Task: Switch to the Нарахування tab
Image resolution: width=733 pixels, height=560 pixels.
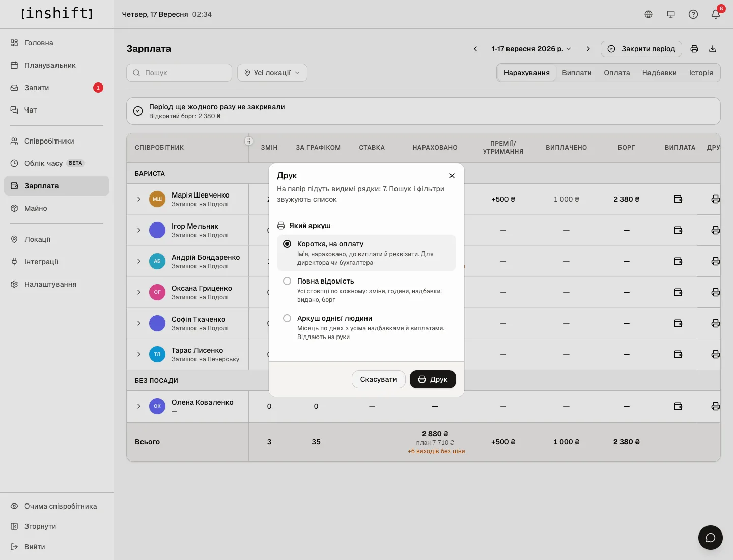Action: click(527, 73)
